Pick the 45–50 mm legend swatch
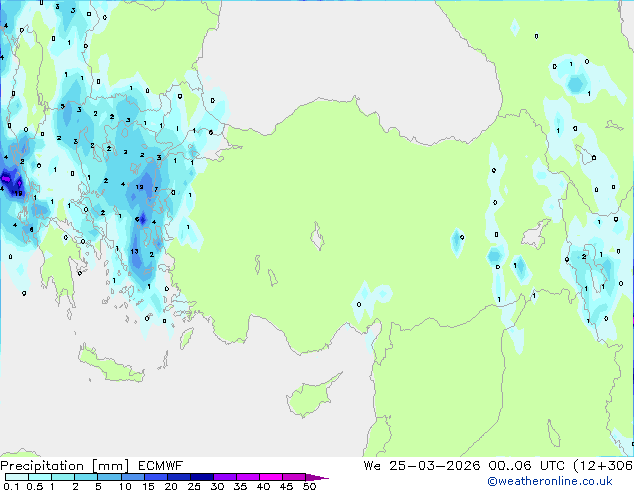634x490 pixels. tap(294, 477)
